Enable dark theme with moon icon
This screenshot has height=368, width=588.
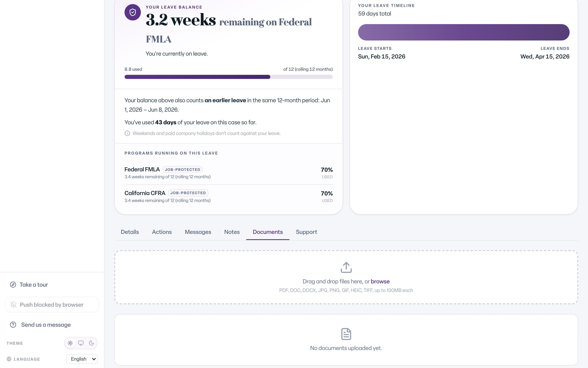92,343
